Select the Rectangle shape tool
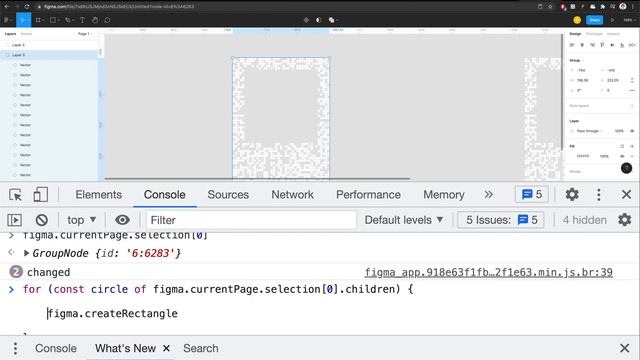The width and height of the screenshot is (640, 360). coord(53,20)
